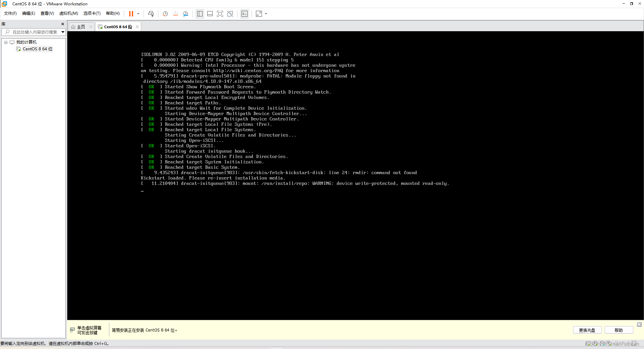Open the 查看(V) menu

coord(47,13)
